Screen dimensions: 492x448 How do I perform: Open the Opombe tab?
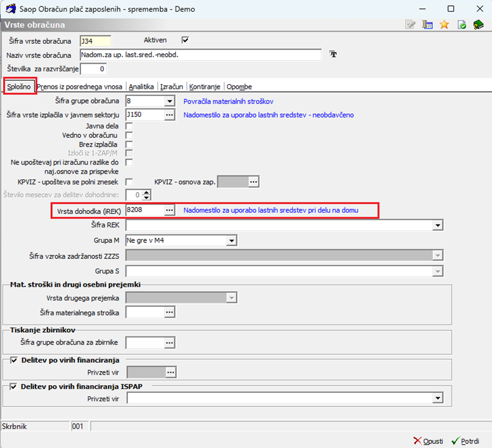pyautogui.click(x=239, y=87)
